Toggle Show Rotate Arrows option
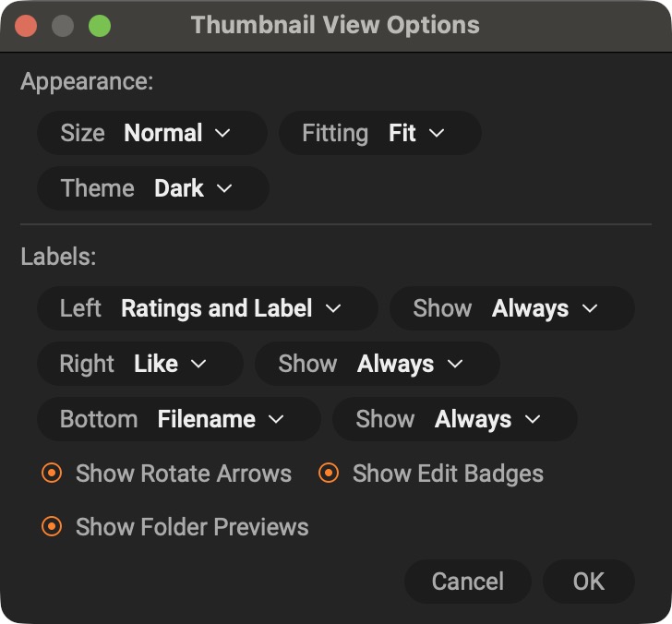This screenshot has height=624, width=672. pos(53,474)
